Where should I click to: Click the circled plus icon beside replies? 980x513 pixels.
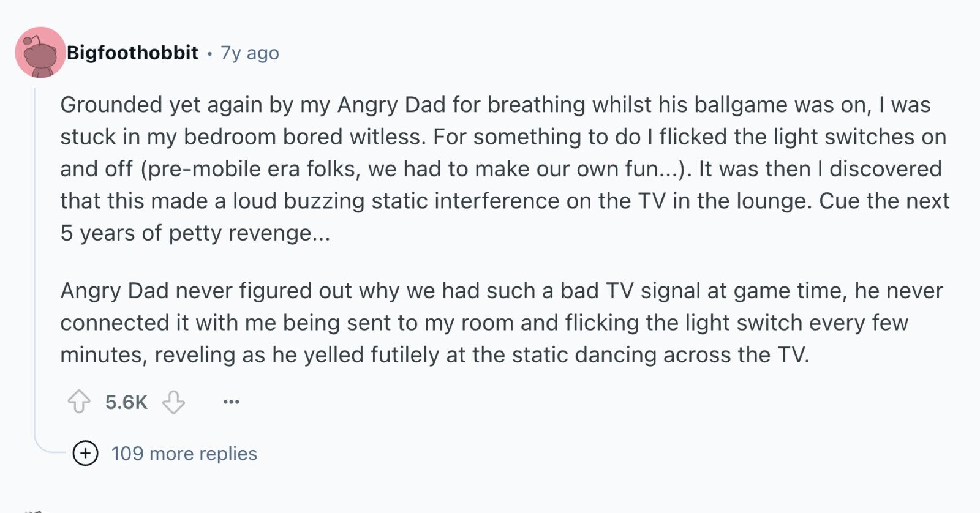tap(85, 454)
